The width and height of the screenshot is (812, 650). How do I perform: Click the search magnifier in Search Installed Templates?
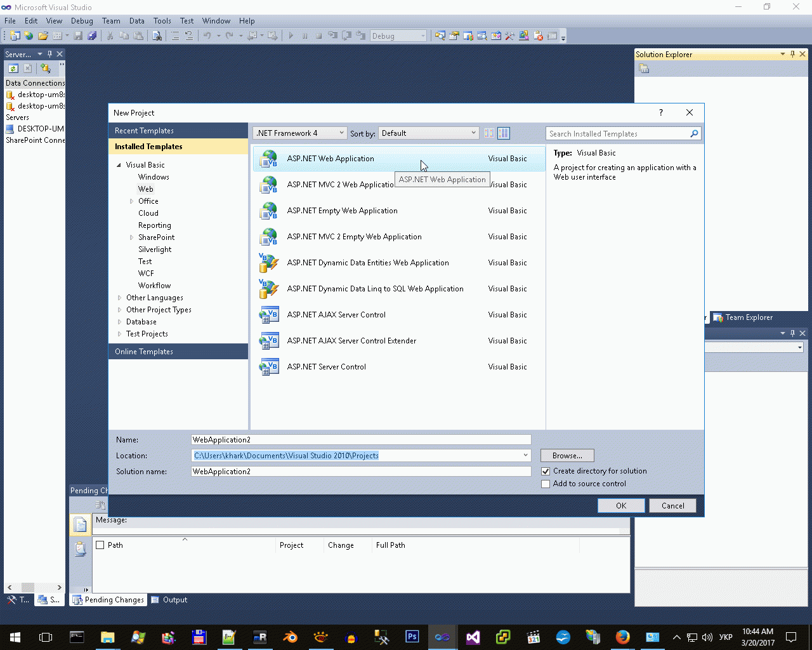(694, 134)
